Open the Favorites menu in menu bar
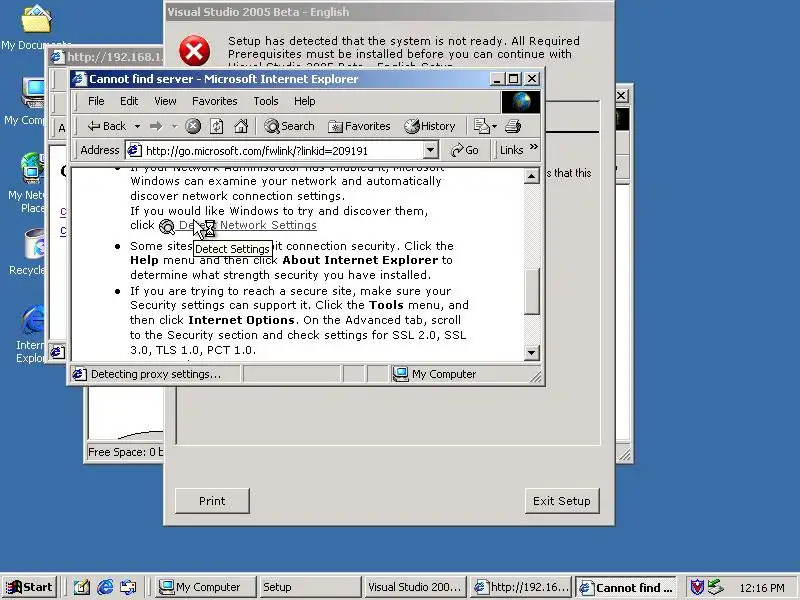This screenshot has height=600, width=800. pos(215,101)
